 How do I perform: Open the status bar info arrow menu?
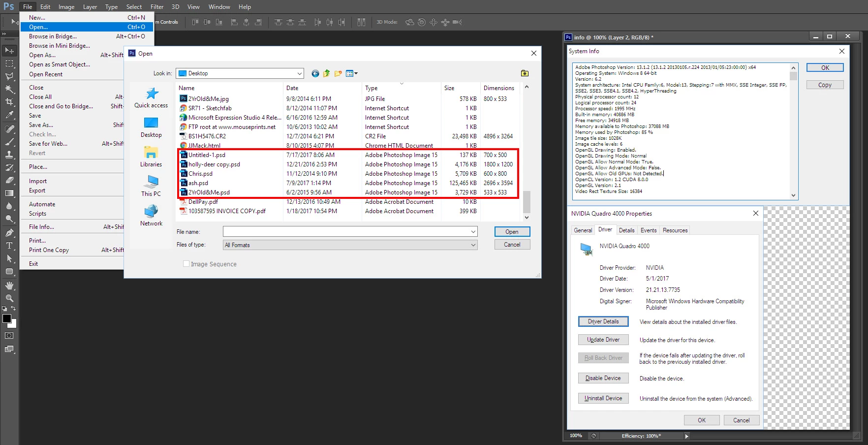[686, 436]
